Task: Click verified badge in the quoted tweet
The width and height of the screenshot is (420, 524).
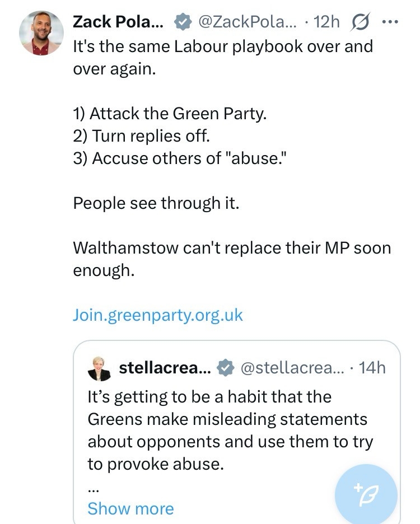Action: point(225,368)
